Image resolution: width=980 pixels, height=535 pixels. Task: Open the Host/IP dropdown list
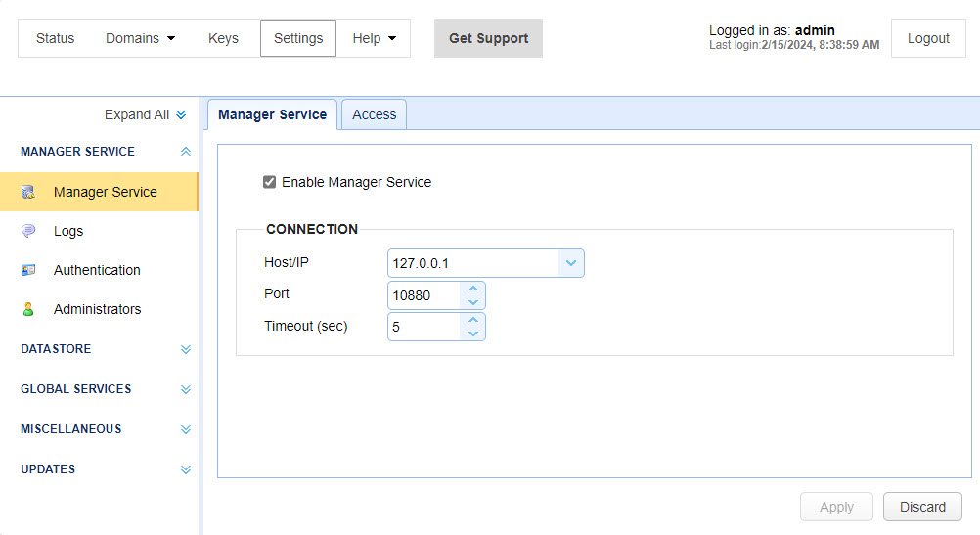pyautogui.click(x=571, y=263)
